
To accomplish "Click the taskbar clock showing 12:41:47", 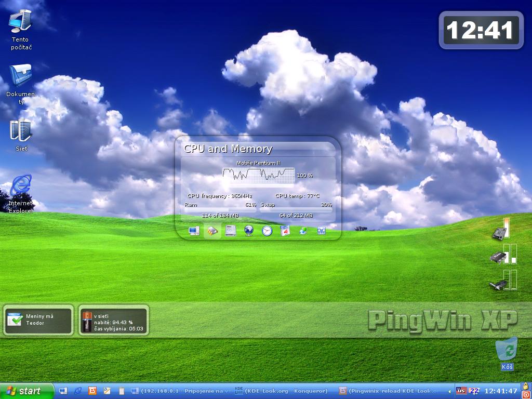I will pos(501,391).
